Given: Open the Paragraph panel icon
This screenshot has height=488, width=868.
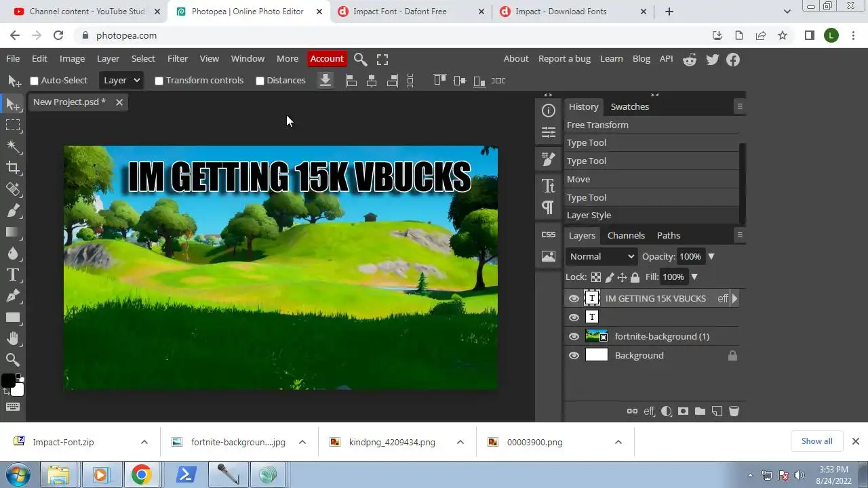Looking at the screenshot, I should pos(549,207).
